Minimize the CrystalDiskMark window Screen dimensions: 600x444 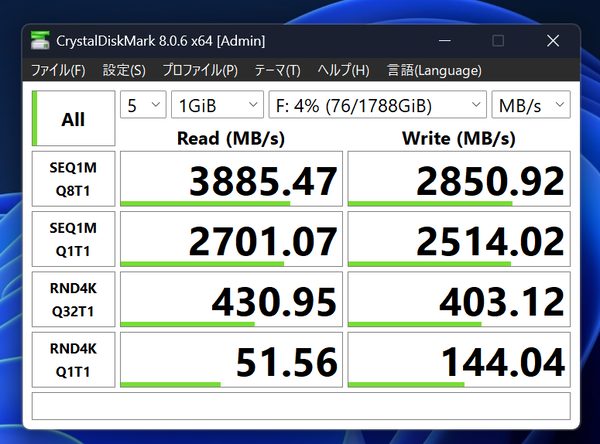coord(445,41)
